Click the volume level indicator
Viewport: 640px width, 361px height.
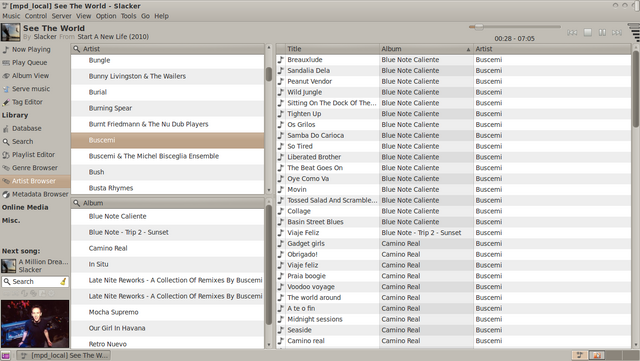click(x=634, y=32)
